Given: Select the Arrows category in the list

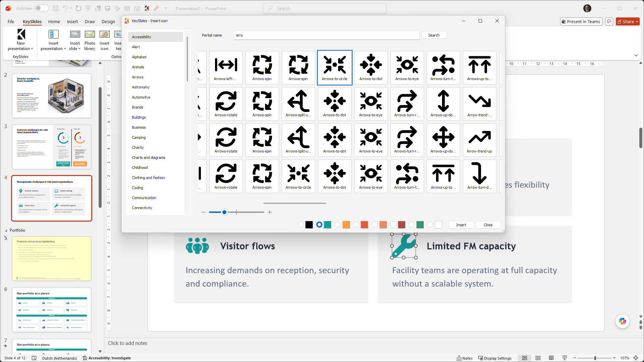Looking at the screenshot, I should coord(156,77).
